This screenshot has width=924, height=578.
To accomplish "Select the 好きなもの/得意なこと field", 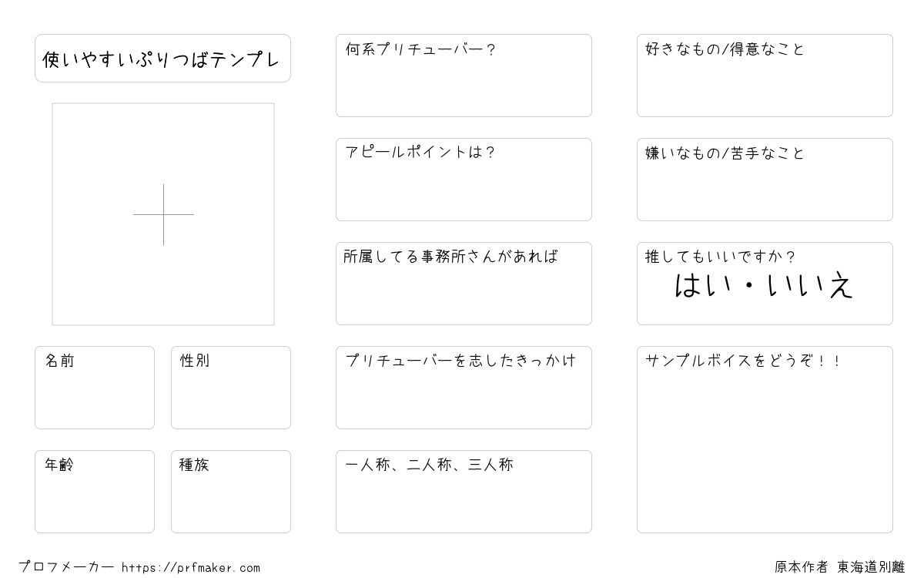I will point(765,76).
